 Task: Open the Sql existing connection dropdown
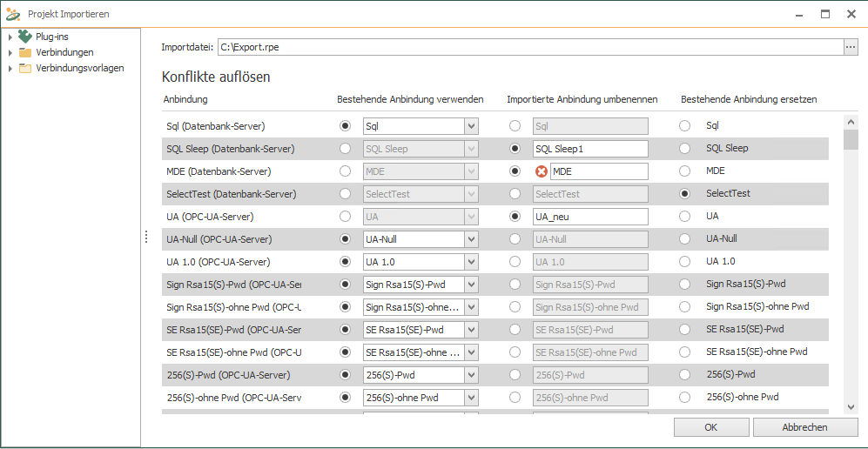click(x=472, y=126)
